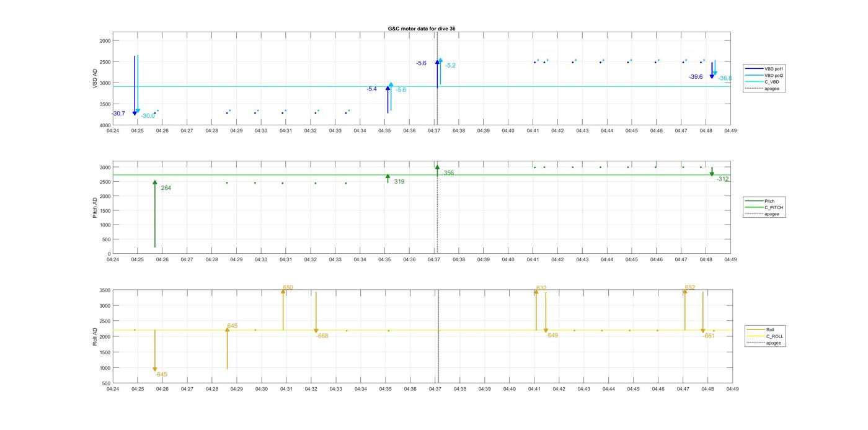Screen dimensions: 868x430
Task: Click the '500' tick on the Pitch axis
Action: 106,240
